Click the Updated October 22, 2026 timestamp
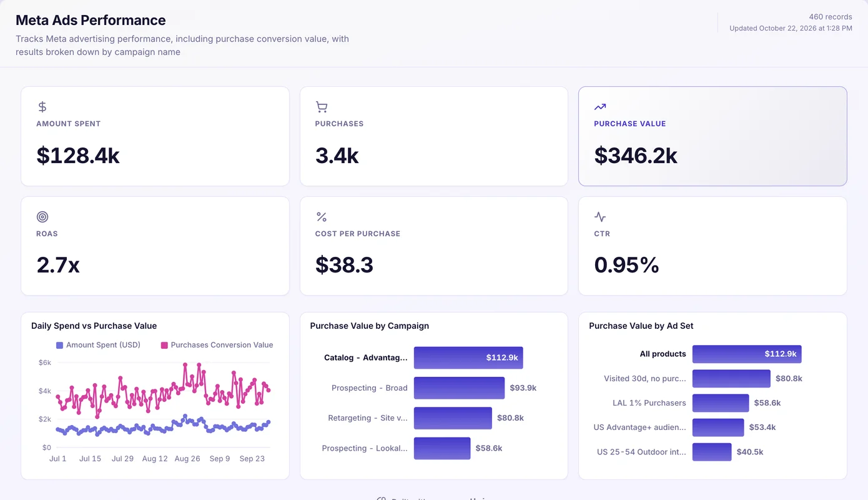The width and height of the screenshot is (868, 500). click(791, 28)
